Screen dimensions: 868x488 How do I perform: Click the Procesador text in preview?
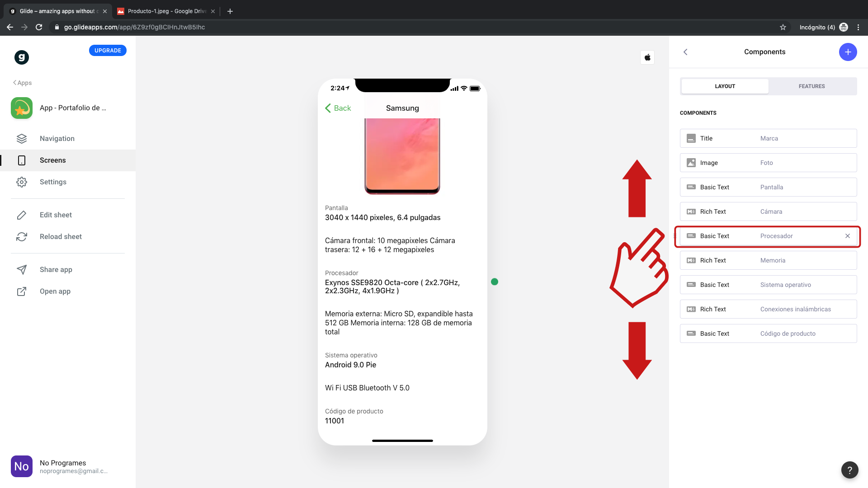coord(342,273)
